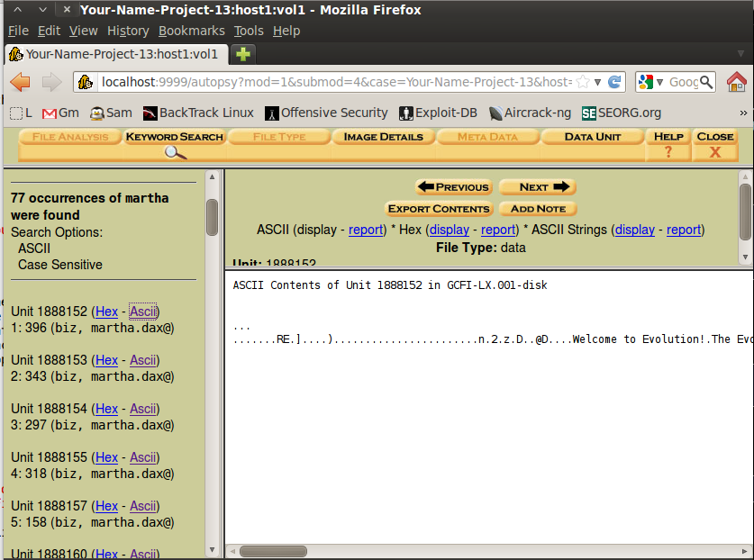Click the search magnifier in Google box
The image size is (754, 560).
coord(706,82)
